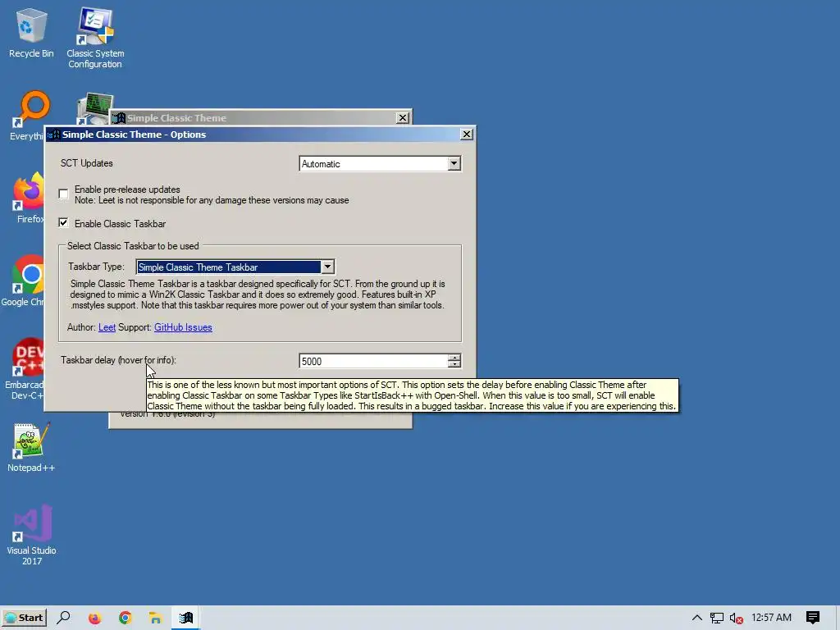
Task: Click the Taskbar delay (hover for info) label
Action: (118, 360)
